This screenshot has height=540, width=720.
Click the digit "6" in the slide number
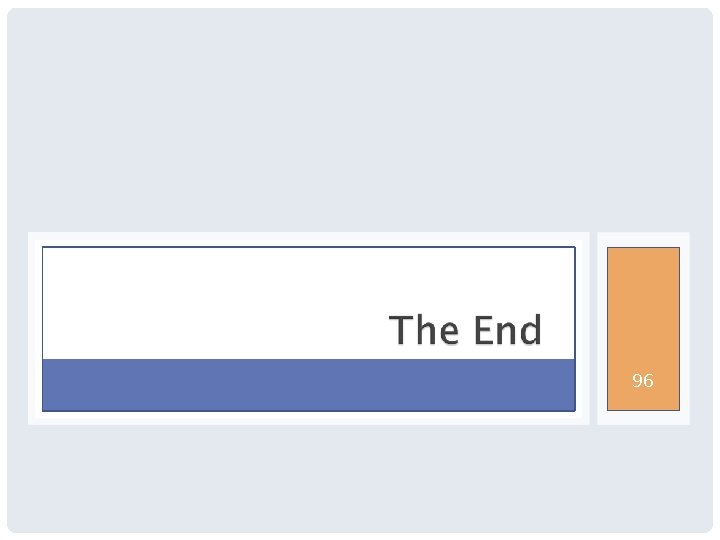[649, 381]
